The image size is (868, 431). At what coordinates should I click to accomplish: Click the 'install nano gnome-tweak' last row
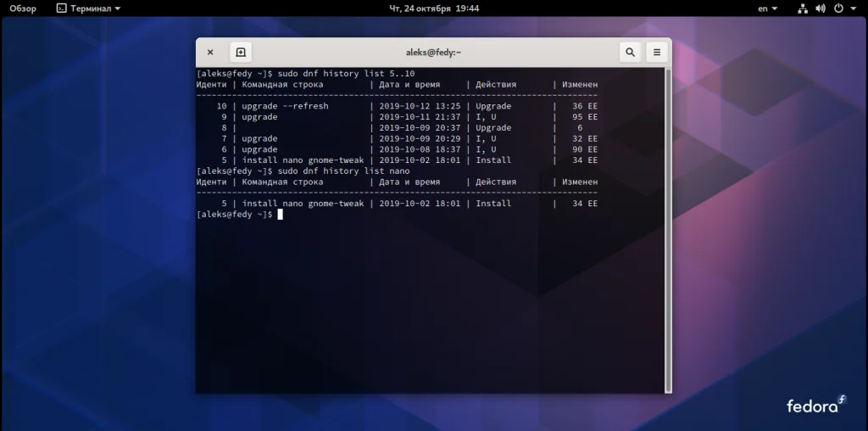[x=397, y=204]
